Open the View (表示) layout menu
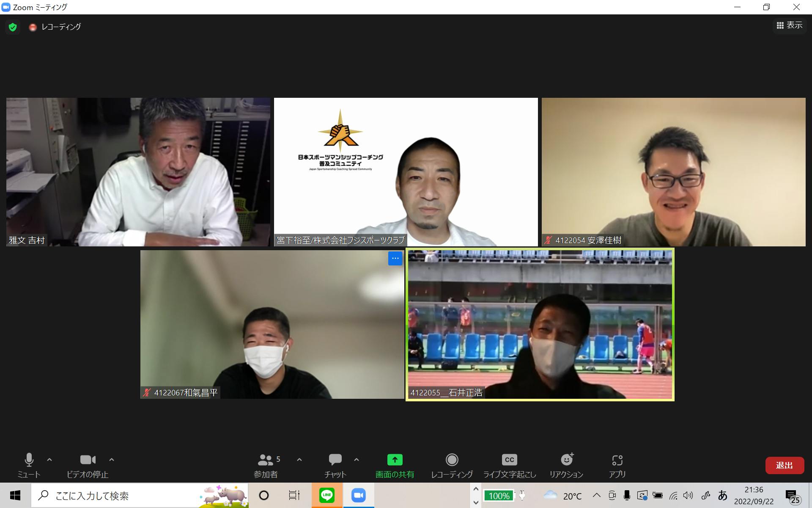This screenshot has width=812, height=508. (x=789, y=25)
